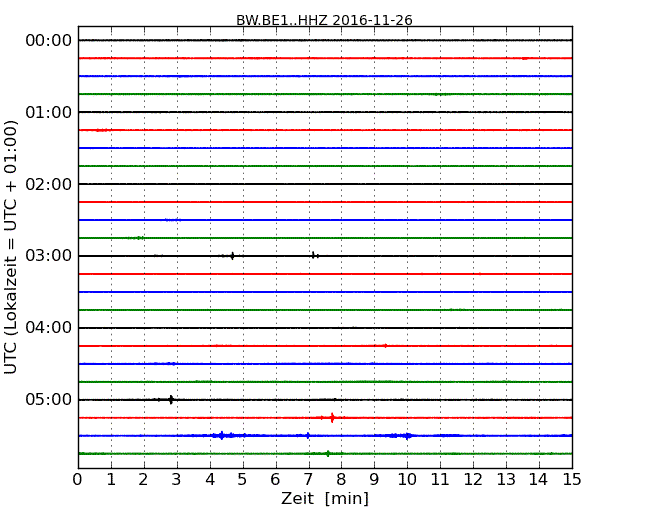Click x-axis tick label 0
This screenshot has height=520, width=650.
78,480
